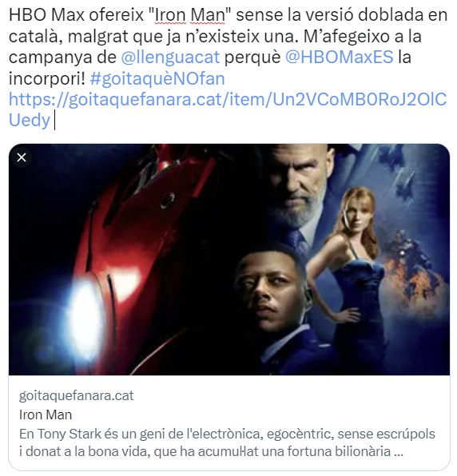Click the "Iron Man" card title
457x476 pixels.
tap(46, 415)
